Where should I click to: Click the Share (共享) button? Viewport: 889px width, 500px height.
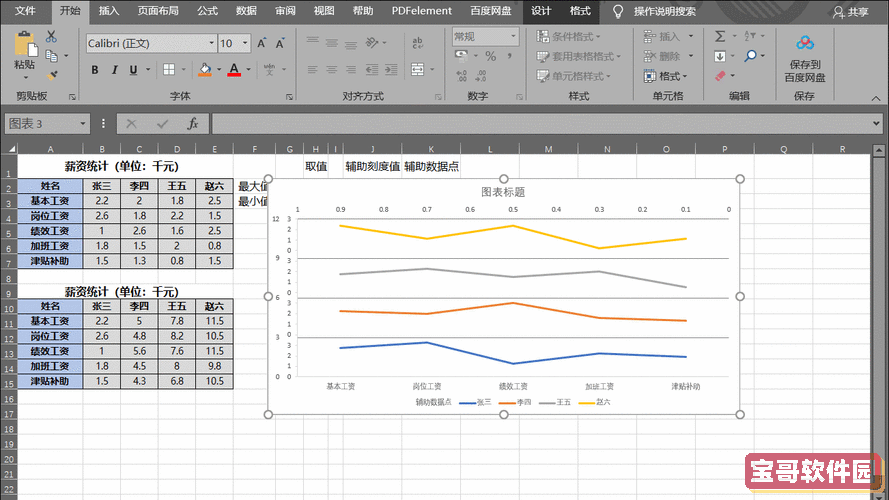[x=851, y=12]
